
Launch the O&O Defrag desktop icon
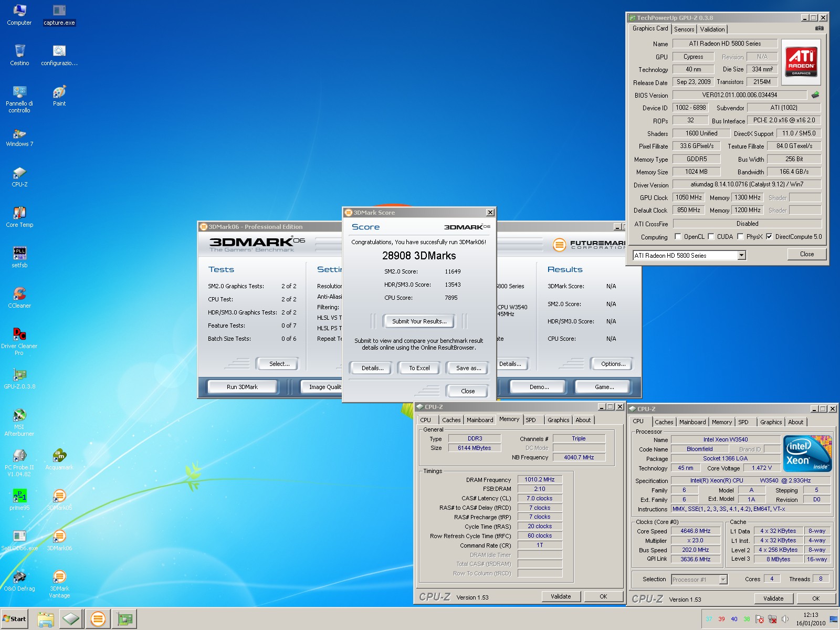(19, 581)
